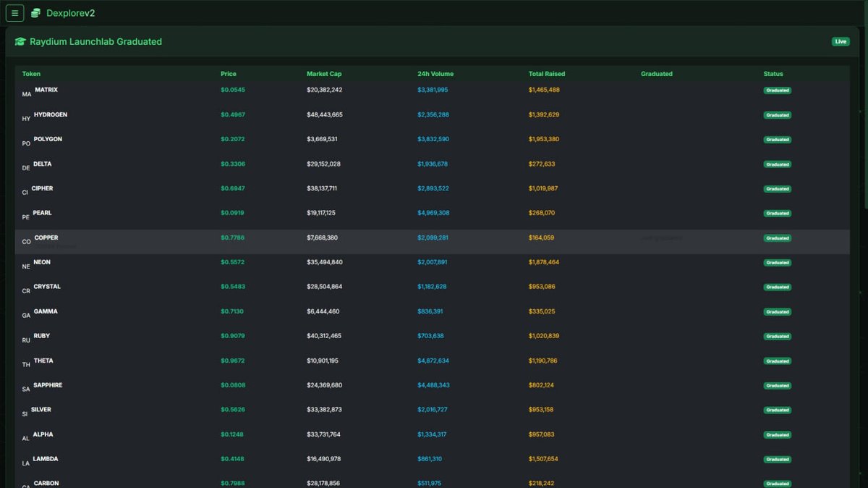Sort by Token column header
This screenshot has width=868, height=488.
coord(31,74)
